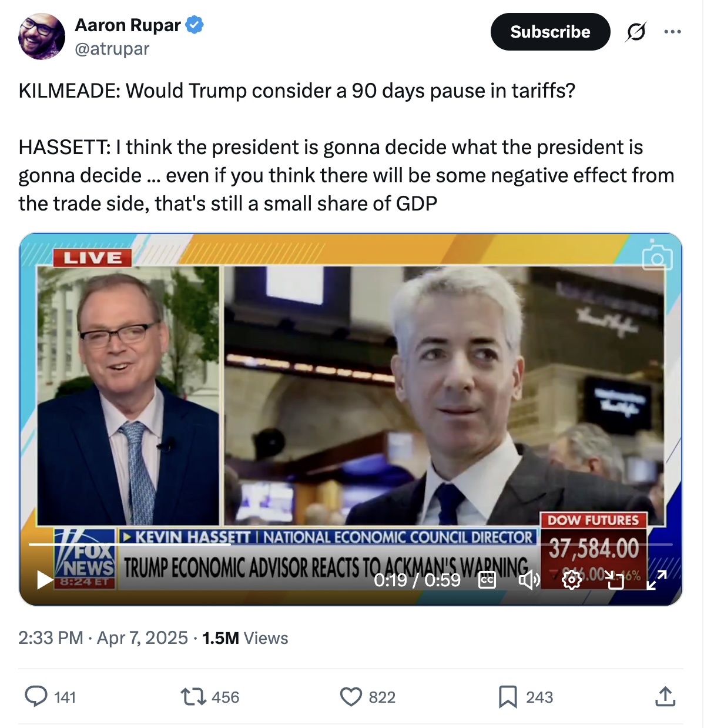The height and width of the screenshot is (728, 704).
Task: Expand video to fullscreen
Action: 656,580
